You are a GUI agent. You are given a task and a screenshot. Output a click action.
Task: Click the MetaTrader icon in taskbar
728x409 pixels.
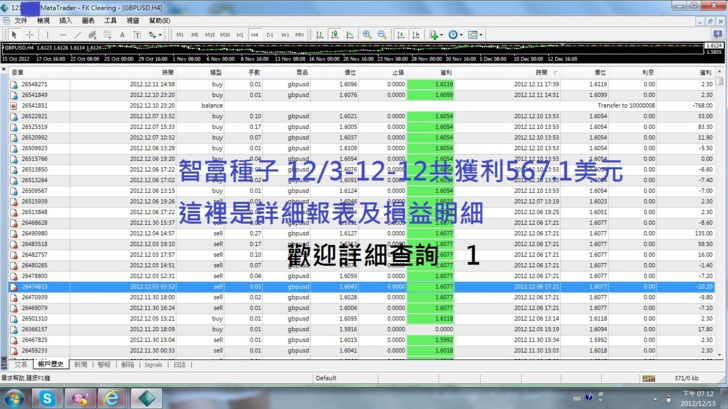click(145, 397)
